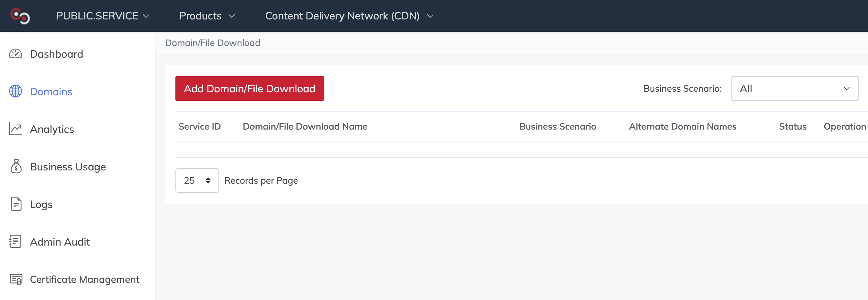The height and width of the screenshot is (300, 868).
Task: Click the Certificate Management certificate icon
Action: tap(16, 279)
